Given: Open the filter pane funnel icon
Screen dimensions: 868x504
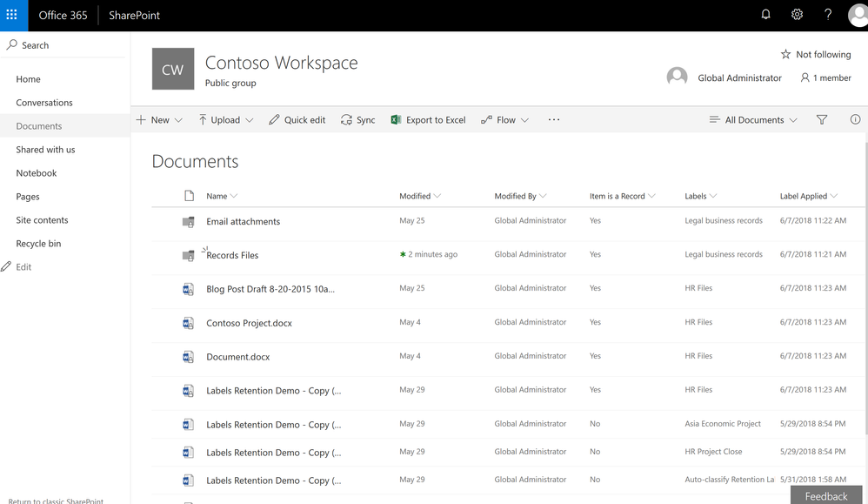Looking at the screenshot, I should point(822,120).
